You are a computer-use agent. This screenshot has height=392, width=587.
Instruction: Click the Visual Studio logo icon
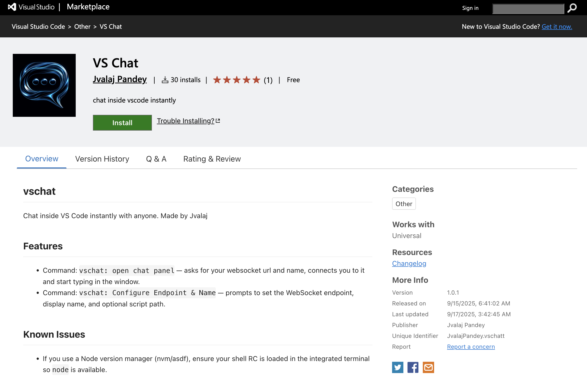12,7
